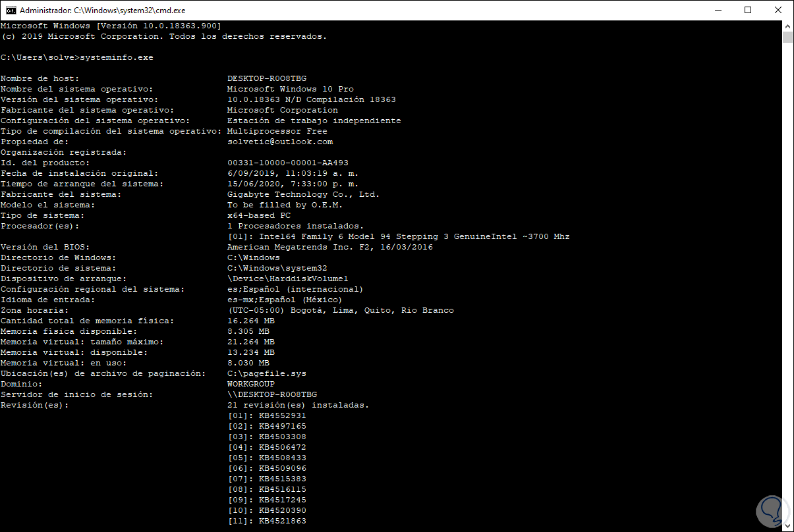Click hotfix entry KB4517245
This screenshot has height=532, width=794.
[x=267, y=500]
